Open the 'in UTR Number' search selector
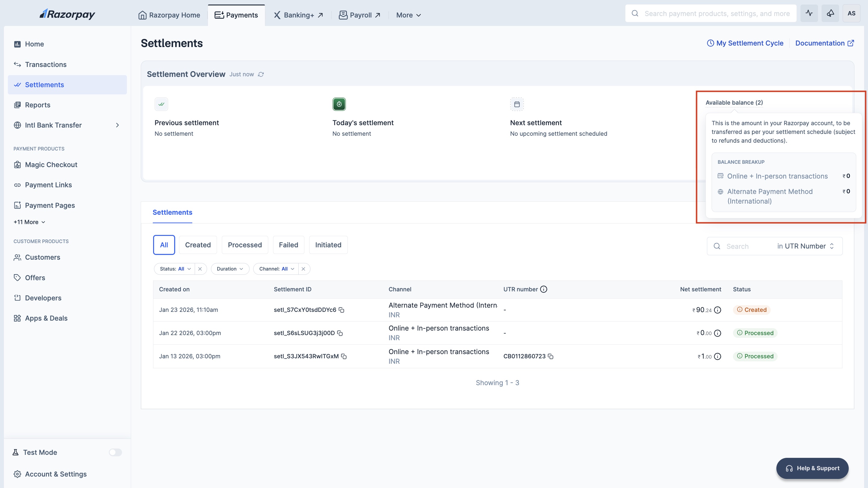The image size is (868, 488). coord(805,246)
